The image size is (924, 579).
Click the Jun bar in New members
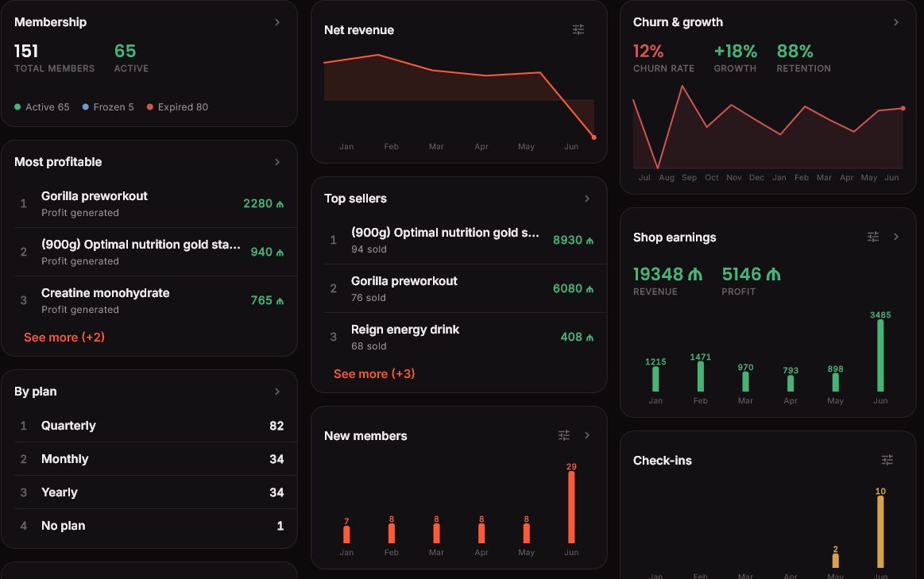tap(571, 508)
